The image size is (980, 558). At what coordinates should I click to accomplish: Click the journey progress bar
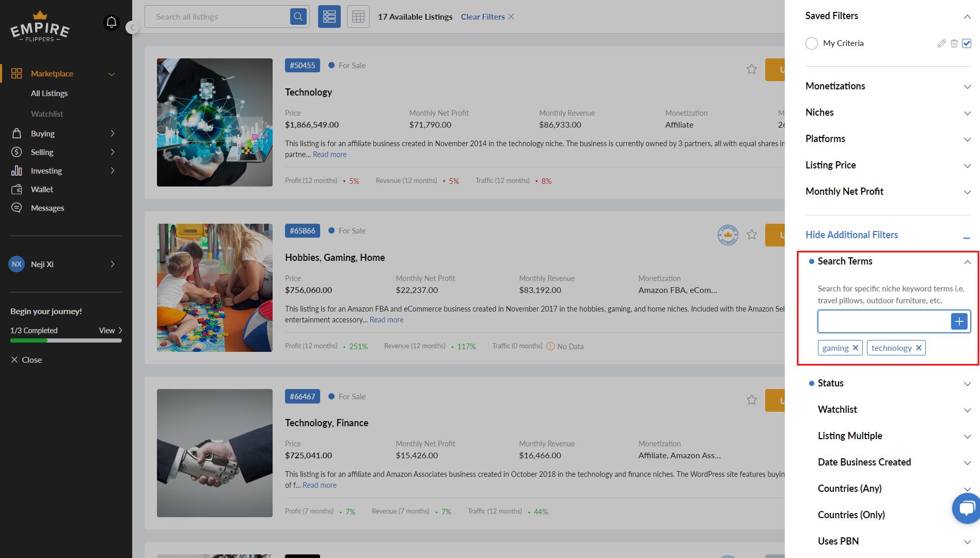[66, 340]
